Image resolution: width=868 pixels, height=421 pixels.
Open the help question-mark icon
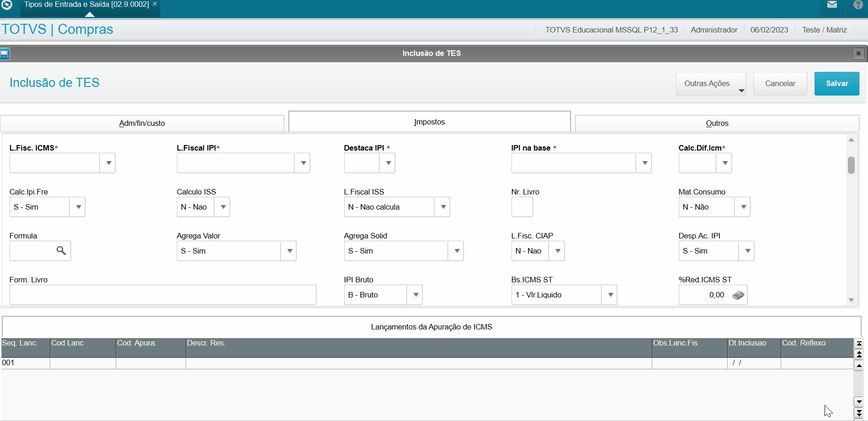pos(858,5)
